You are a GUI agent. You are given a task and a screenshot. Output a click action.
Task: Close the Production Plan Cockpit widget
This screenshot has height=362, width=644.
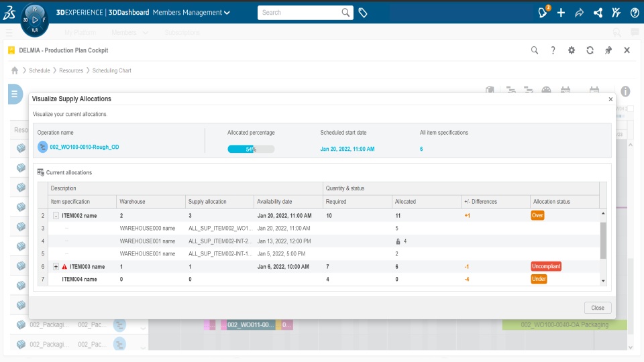[x=627, y=50]
